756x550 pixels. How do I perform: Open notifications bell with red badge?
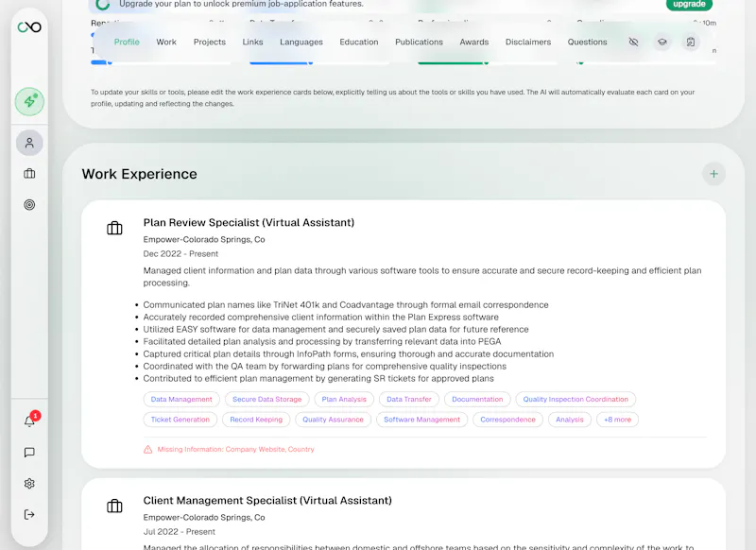pos(30,421)
